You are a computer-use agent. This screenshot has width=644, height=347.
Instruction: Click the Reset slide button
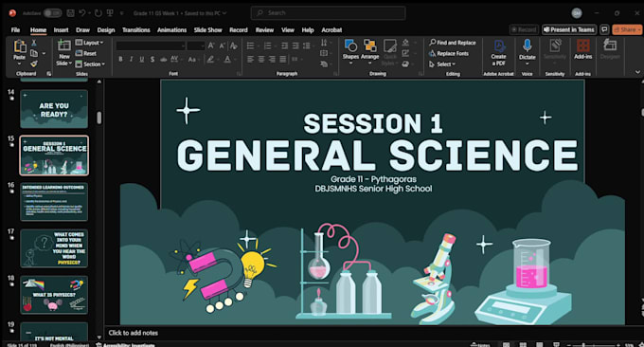(86, 53)
